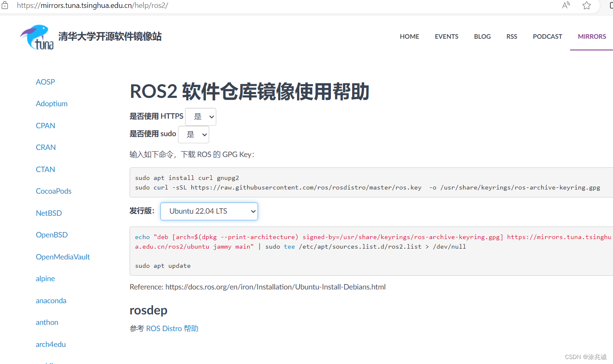
Task: Open the NetBSD sidebar link
Action: 49,213
